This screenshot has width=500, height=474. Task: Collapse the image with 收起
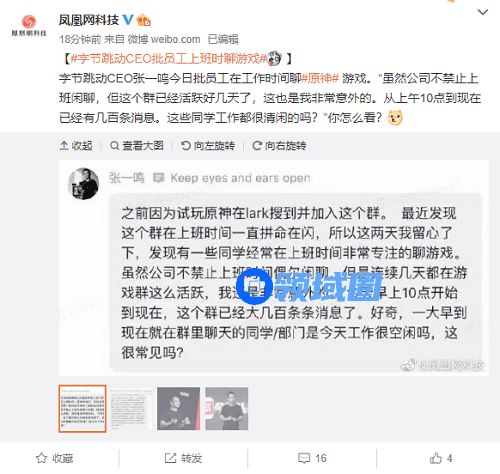coord(76,146)
